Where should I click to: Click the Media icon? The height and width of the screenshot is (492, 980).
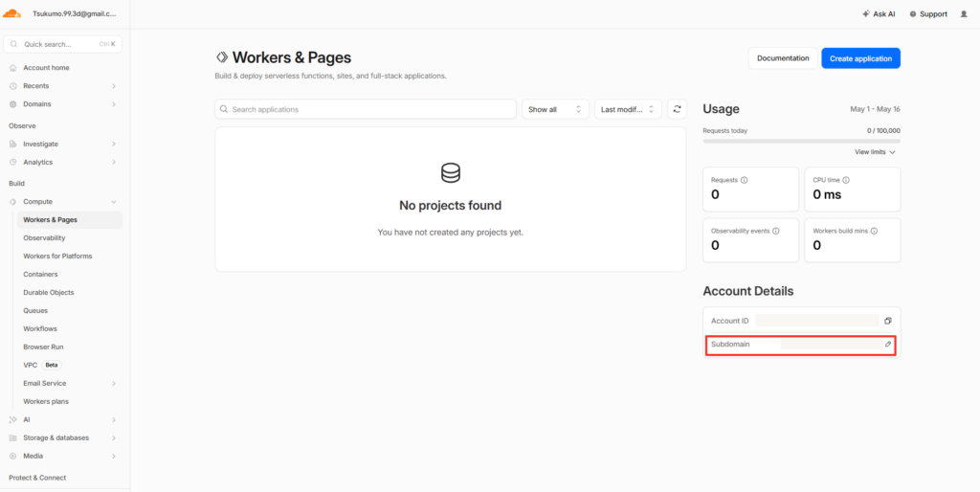[13, 456]
